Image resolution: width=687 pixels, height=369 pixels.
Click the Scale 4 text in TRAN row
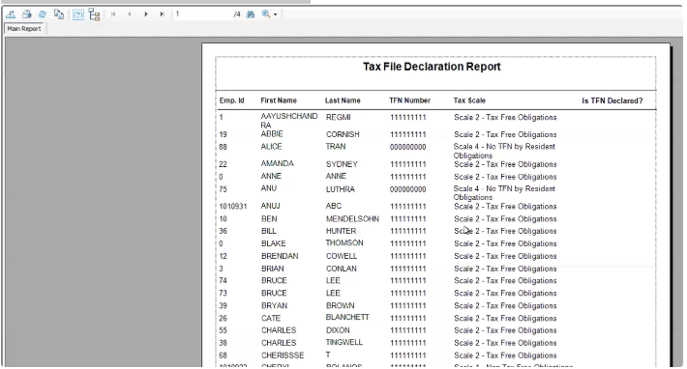coord(504,151)
